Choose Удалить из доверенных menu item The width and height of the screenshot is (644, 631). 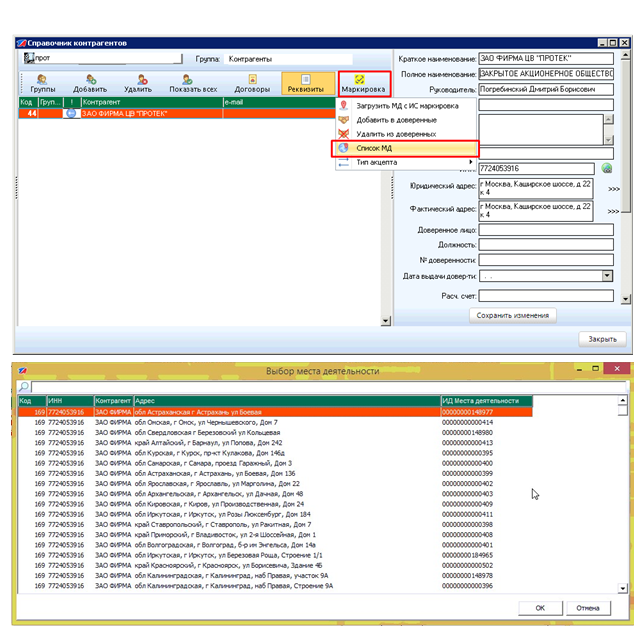point(397,133)
